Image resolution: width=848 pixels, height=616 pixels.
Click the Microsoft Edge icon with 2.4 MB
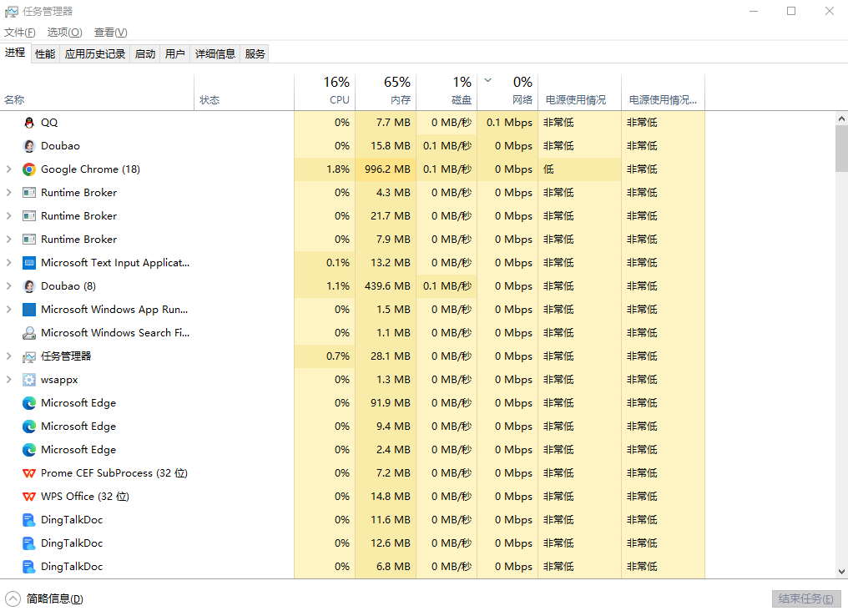pos(29,450)
